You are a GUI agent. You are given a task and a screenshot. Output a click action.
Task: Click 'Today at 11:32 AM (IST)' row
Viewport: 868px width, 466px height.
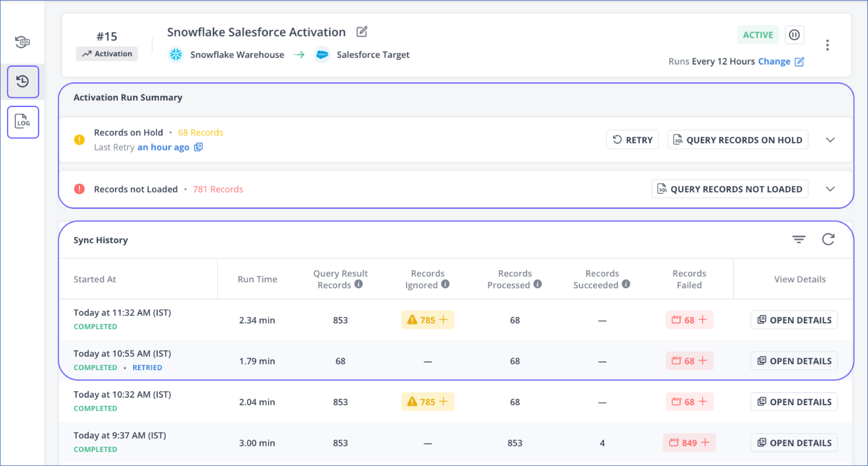tap(122, 313)
